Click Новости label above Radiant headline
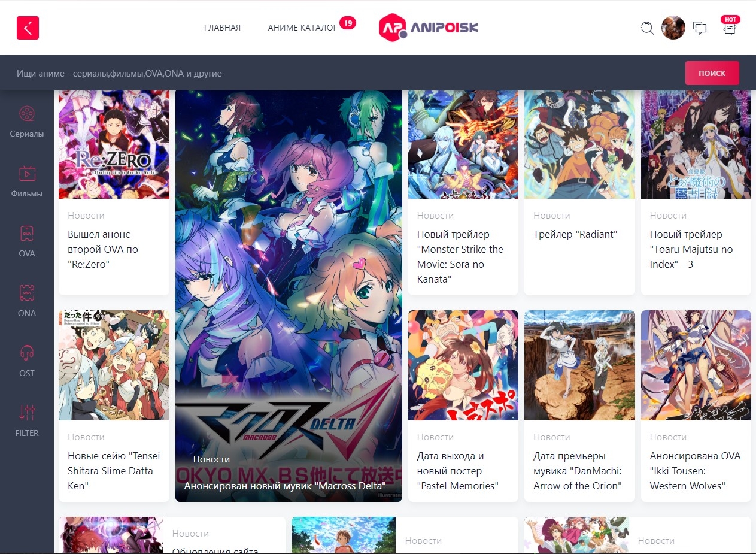756x554 pixels. pos(552,215)
